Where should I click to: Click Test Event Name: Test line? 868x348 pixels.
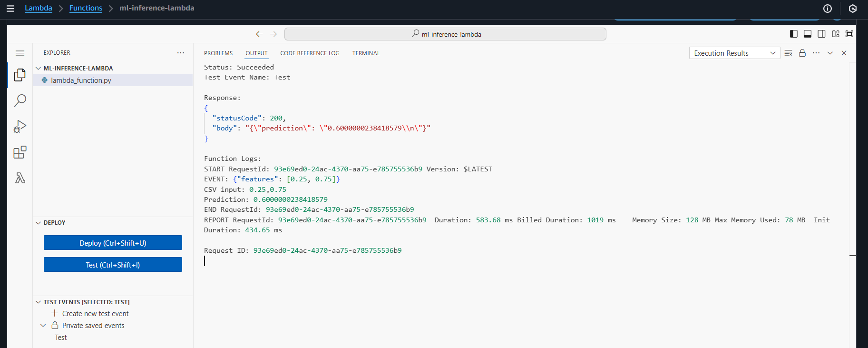click(x=247, y=77)
